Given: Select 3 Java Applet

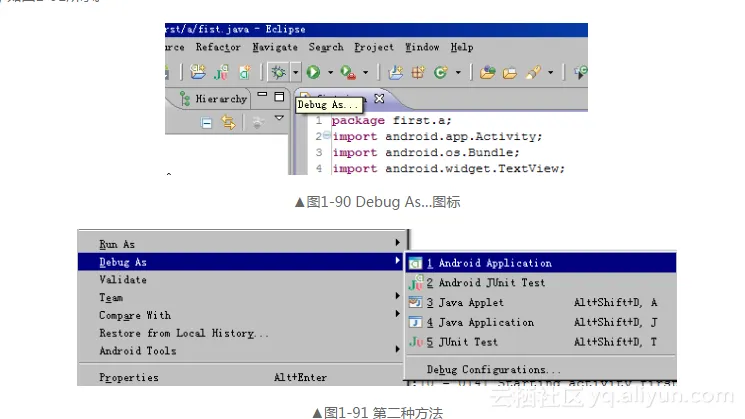Looking at the screenshot, I should pos(541,302).
